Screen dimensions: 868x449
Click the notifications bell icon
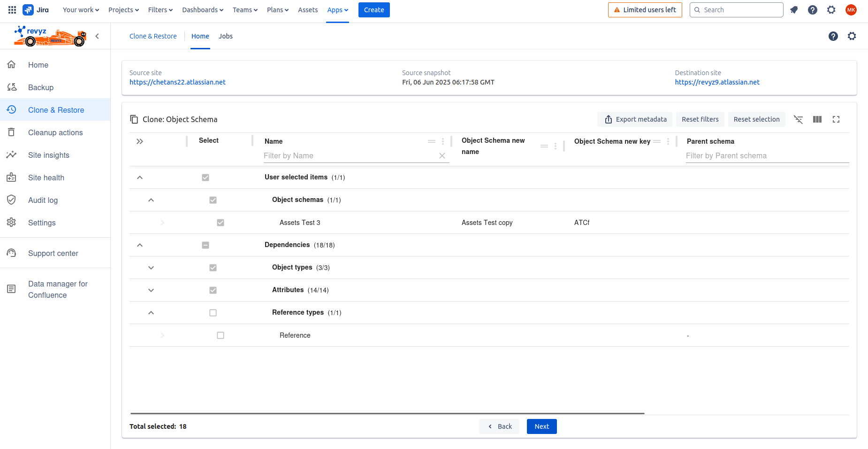click(794, 10)
